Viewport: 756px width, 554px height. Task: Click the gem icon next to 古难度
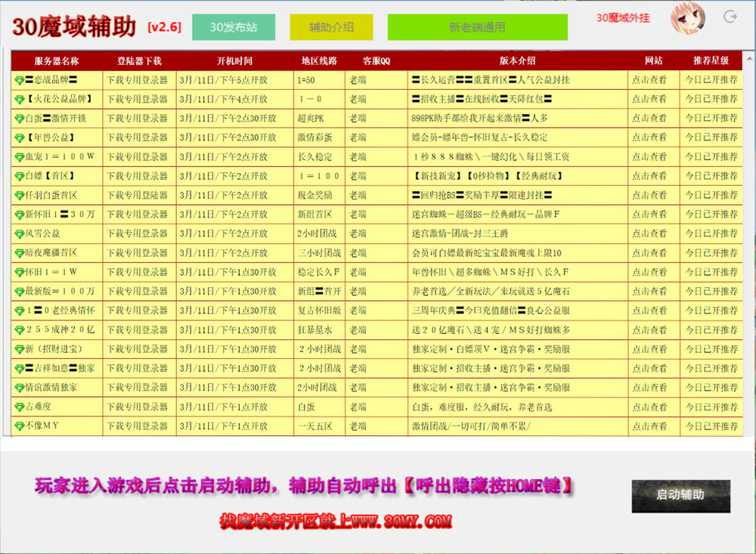[19, 407]
